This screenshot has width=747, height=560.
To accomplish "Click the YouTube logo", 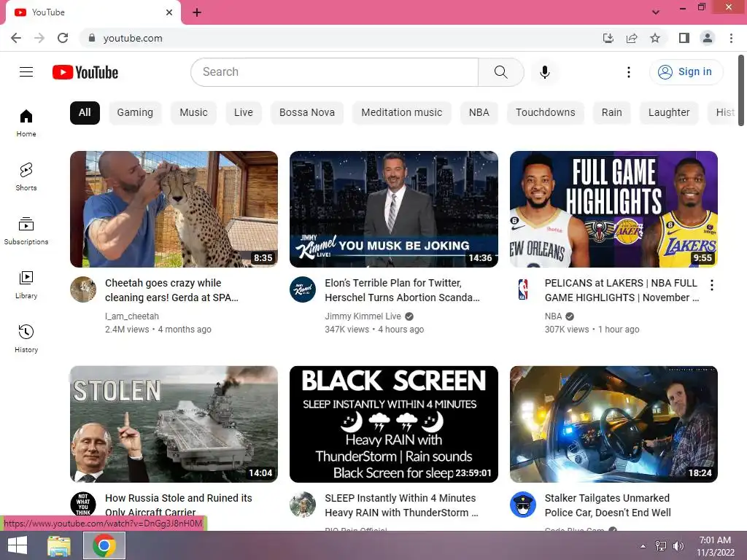I will click(85, 72).
